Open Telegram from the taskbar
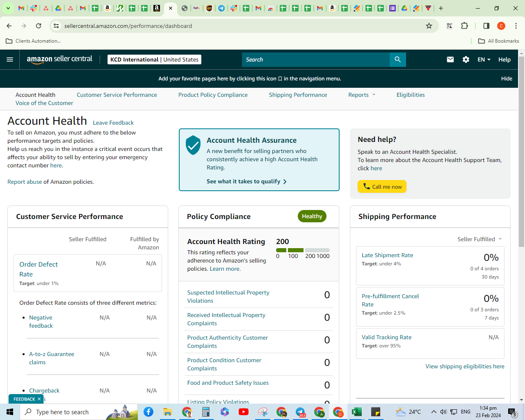 pos(301,412)
